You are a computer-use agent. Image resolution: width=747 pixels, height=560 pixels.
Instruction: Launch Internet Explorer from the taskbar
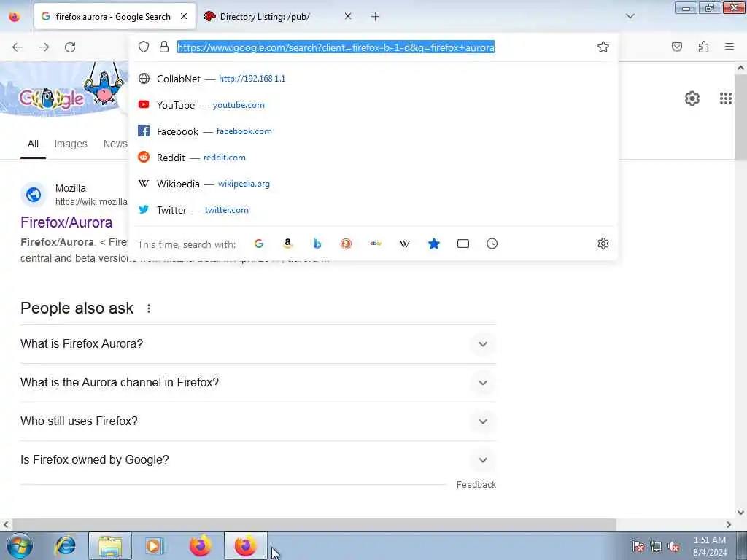click(x=65, y=545)
